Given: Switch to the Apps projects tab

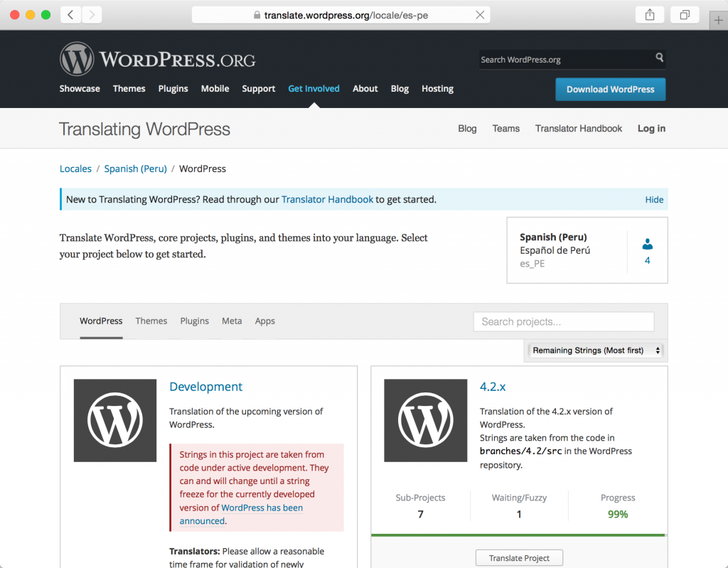Looking at the screenshot, I should [265, 321].
